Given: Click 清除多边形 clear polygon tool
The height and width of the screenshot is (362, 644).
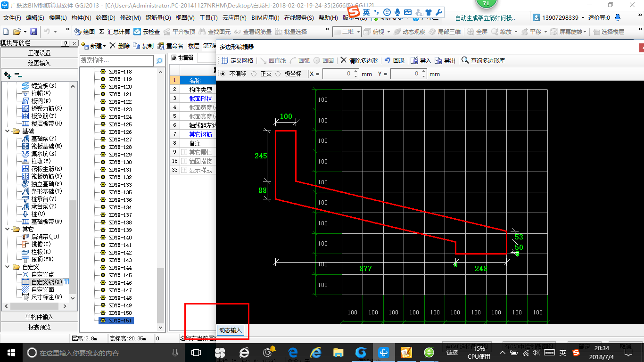Looking at the screenshot, I should click(359, 60).
